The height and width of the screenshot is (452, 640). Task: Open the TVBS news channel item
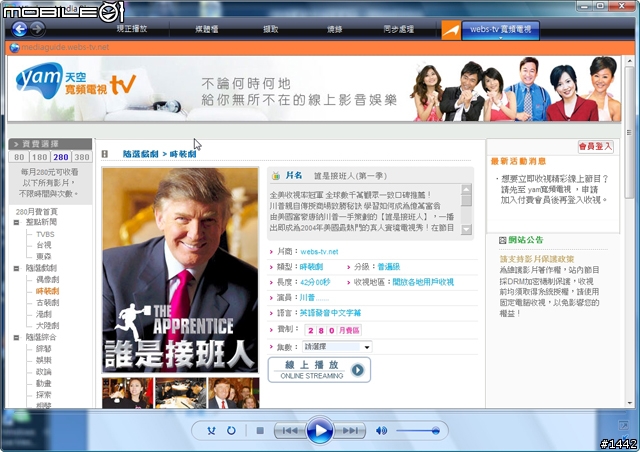[x=45, y=234]
